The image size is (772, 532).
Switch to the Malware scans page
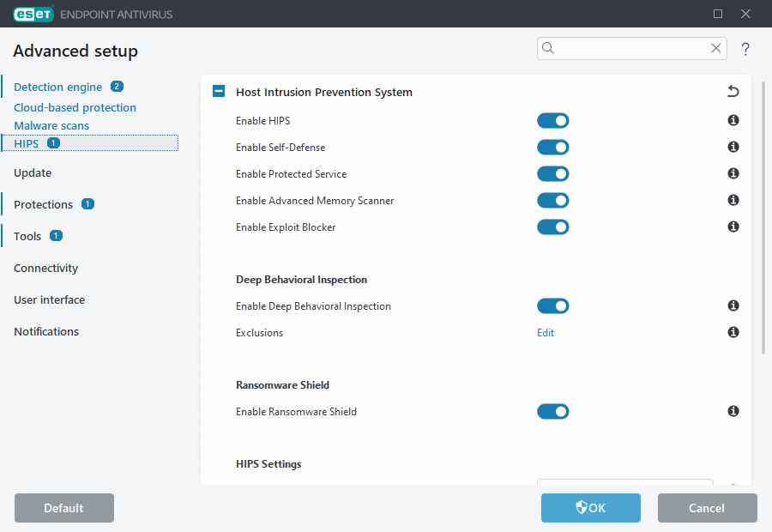51,124
